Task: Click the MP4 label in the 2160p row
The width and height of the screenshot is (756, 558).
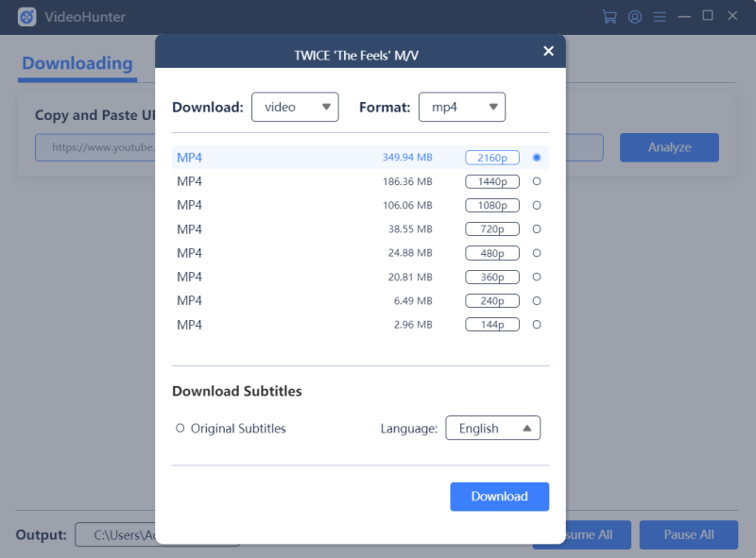Action: click(x=190, y=158)
